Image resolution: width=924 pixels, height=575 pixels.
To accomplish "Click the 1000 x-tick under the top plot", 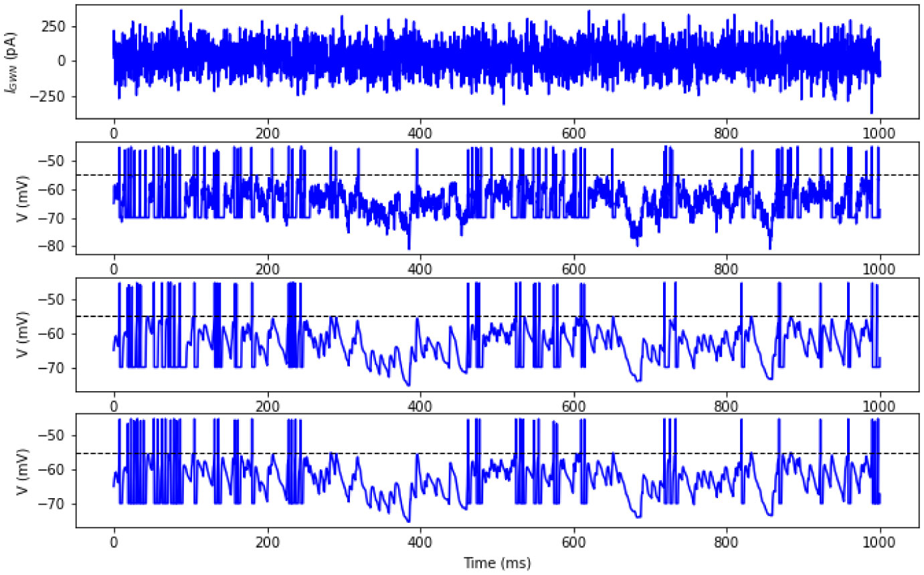I will click(x=879, y=132).
